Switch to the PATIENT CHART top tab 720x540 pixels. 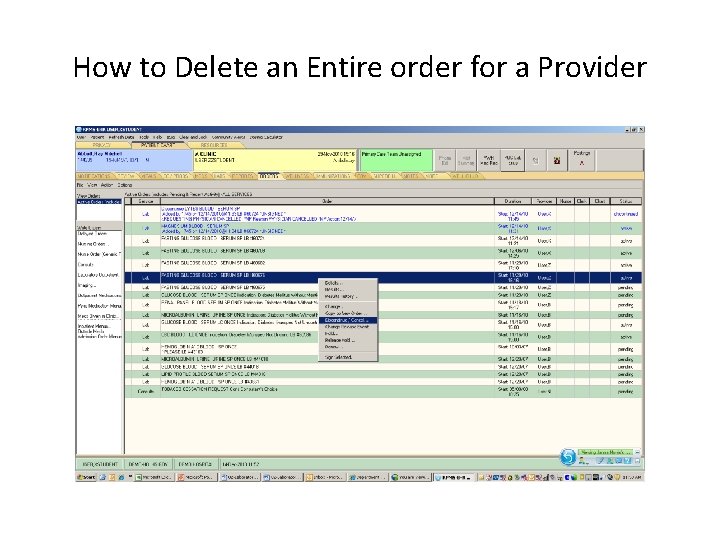pyautogui.click(x=158, y=145)
